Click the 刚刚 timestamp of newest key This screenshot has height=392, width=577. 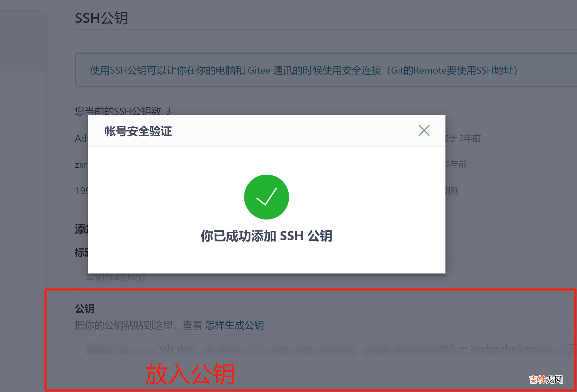[x=452, y=191]
